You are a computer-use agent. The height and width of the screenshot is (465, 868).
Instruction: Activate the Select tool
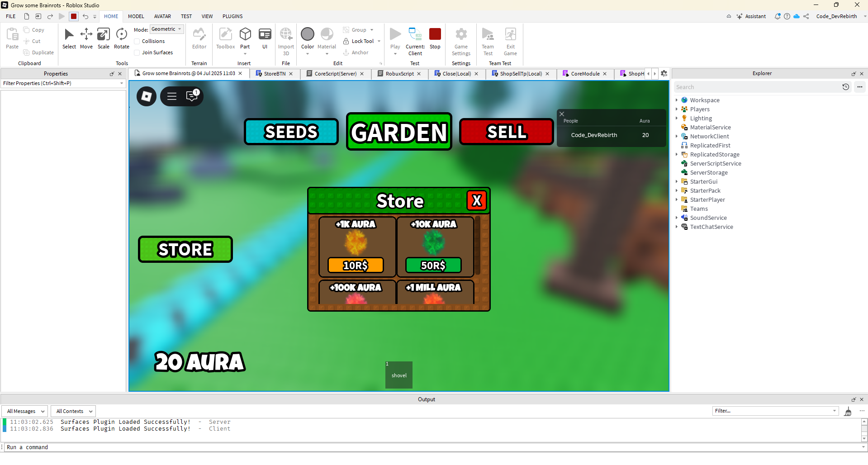69,38
